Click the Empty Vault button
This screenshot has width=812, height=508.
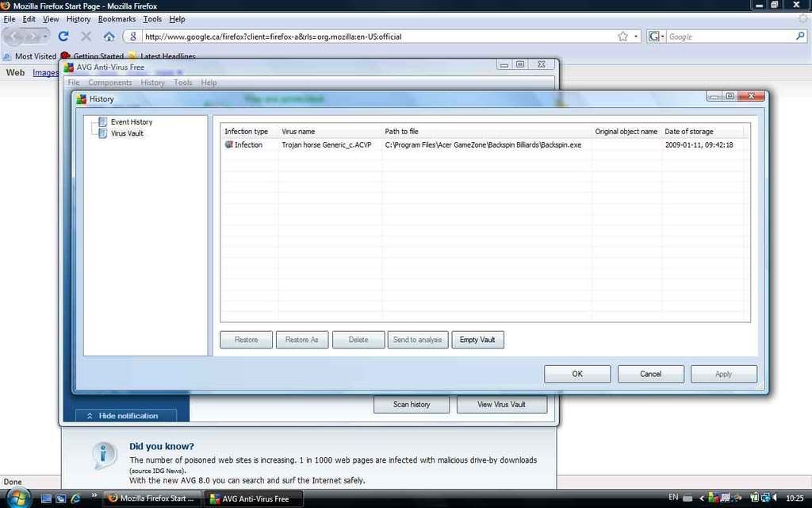click(x=477, y=340)
